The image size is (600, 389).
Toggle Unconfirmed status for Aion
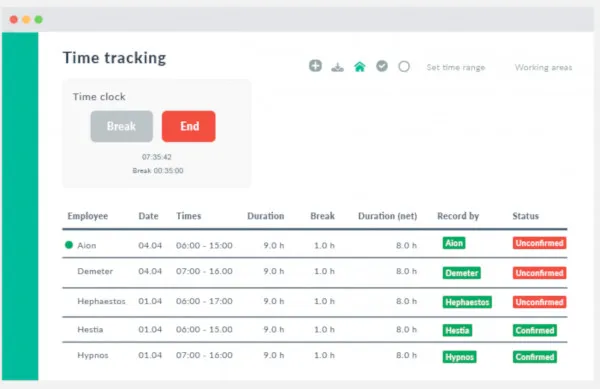(540, 243)
